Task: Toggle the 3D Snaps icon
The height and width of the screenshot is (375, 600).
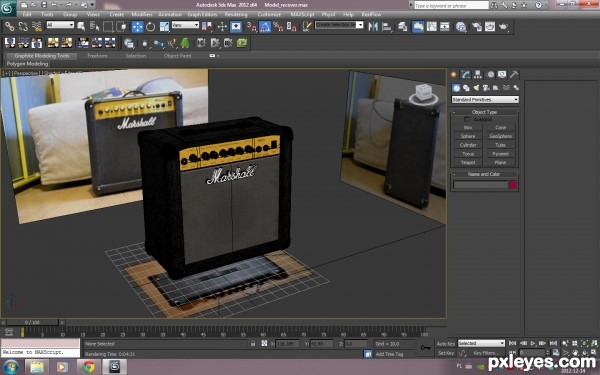Action: 251,26
